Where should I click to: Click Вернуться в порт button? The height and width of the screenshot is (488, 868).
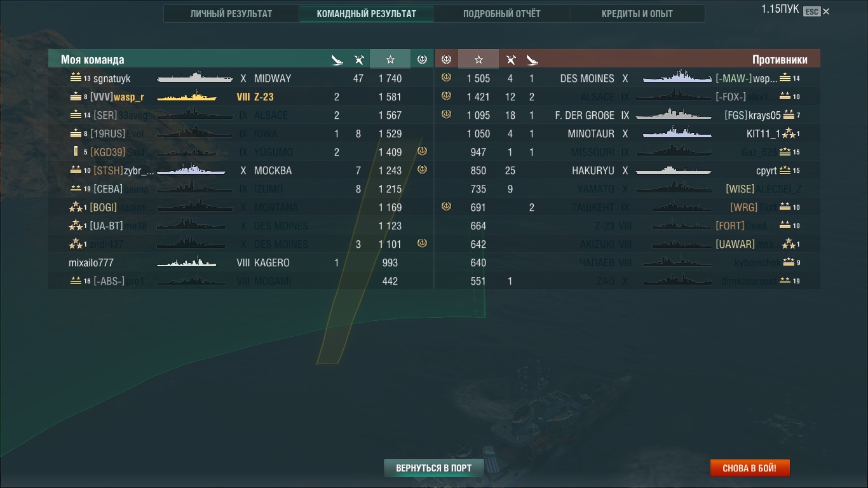[x=434, y=468]
